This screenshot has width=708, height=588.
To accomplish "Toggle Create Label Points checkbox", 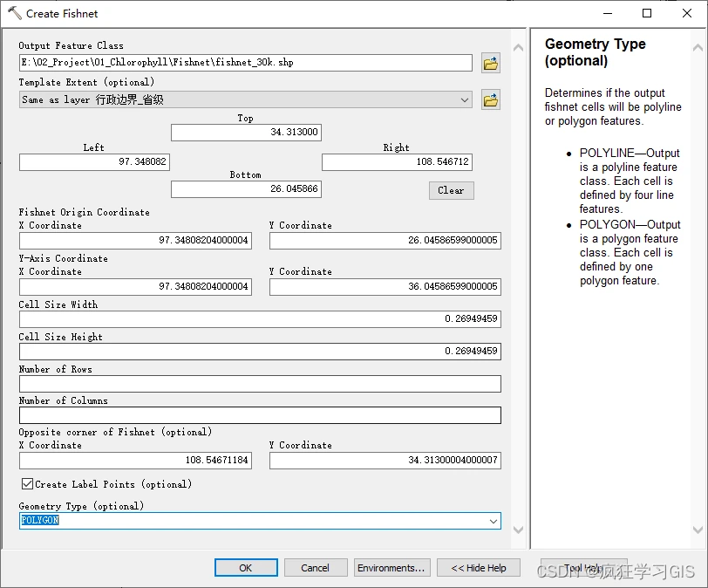I will tap(28, 483).
